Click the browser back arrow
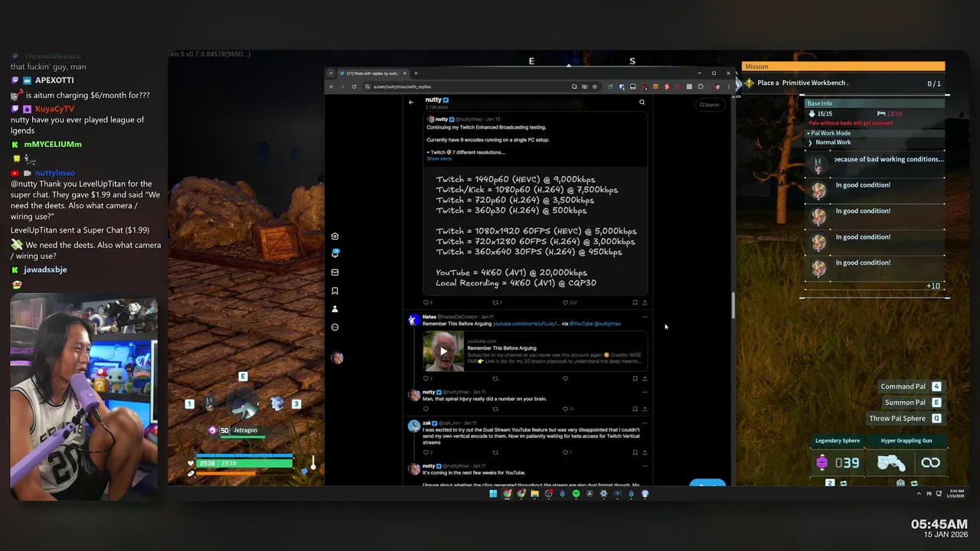This screenshot has height=551, width=980. tap(332, 86)
